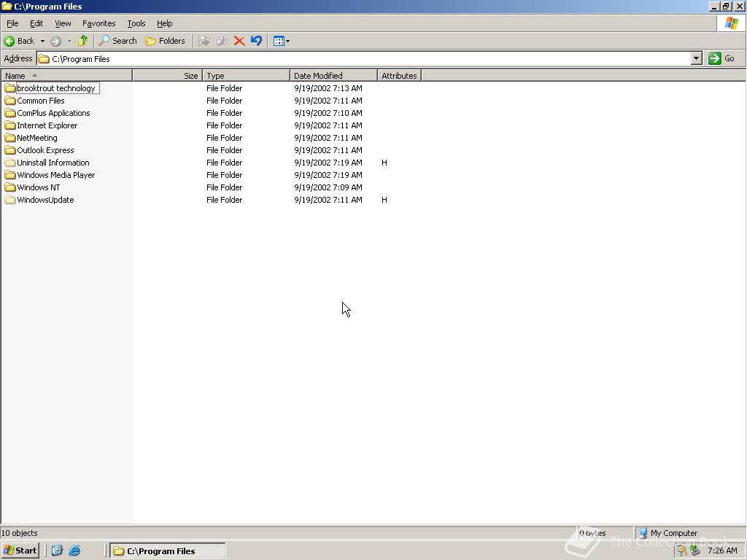747x560 pixels.
Task: Click the 'Windows NT' folder name
Action: [39, 187]
